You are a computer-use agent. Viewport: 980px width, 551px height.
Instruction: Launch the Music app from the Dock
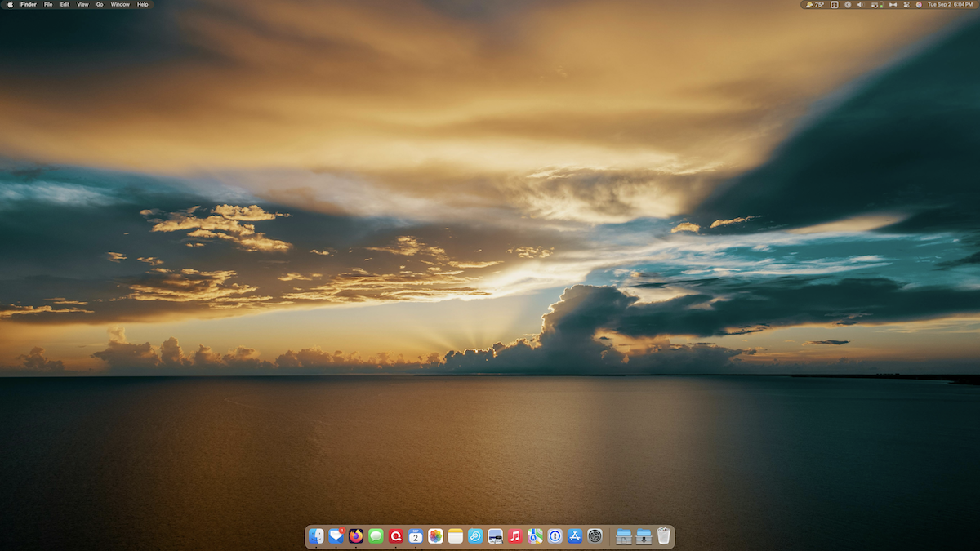pos(514,536)
